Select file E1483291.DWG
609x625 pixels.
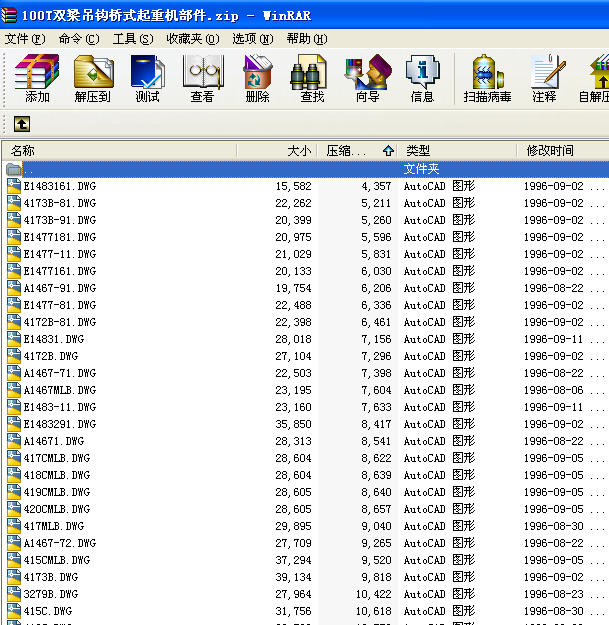60,424
